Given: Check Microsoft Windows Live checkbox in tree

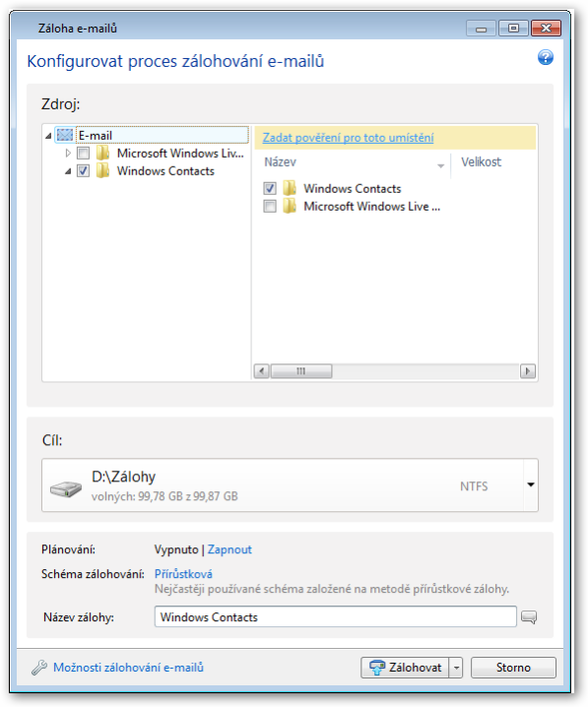Looking at the screenshot, I should tap(83, 154).
